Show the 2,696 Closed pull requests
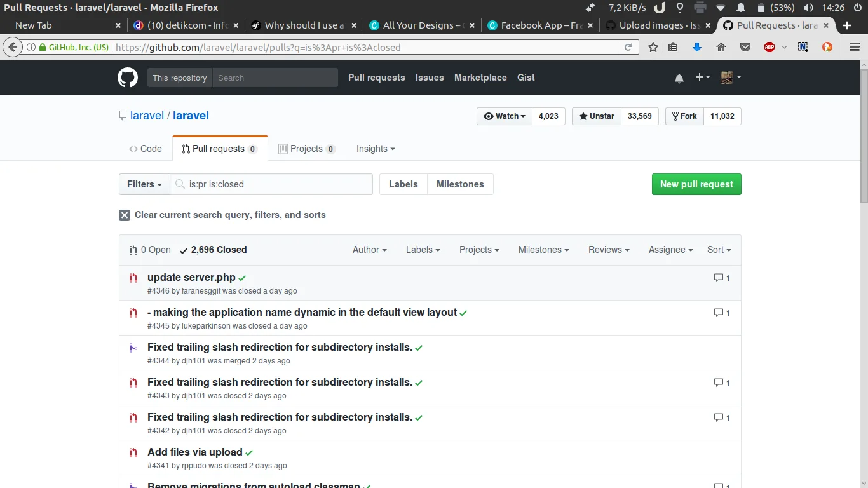 [214, 250]
